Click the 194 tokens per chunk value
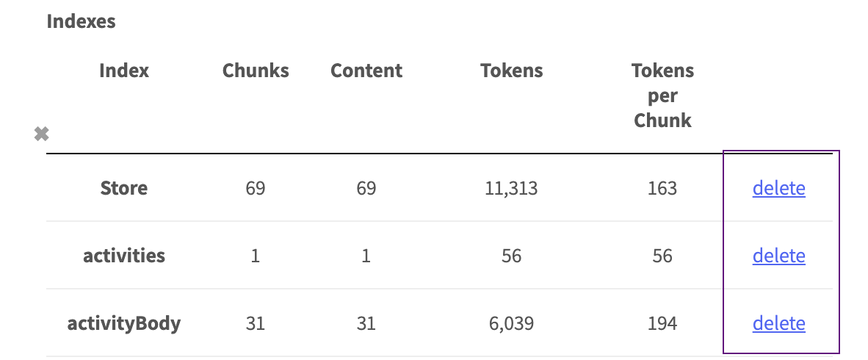868x360 pixels. (662, 323)
